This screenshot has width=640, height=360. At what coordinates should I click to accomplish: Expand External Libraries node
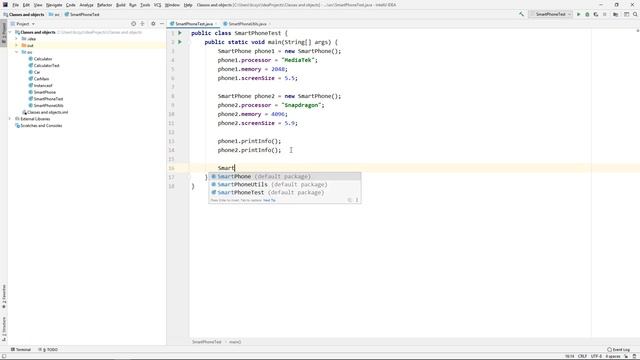(11, 119)
